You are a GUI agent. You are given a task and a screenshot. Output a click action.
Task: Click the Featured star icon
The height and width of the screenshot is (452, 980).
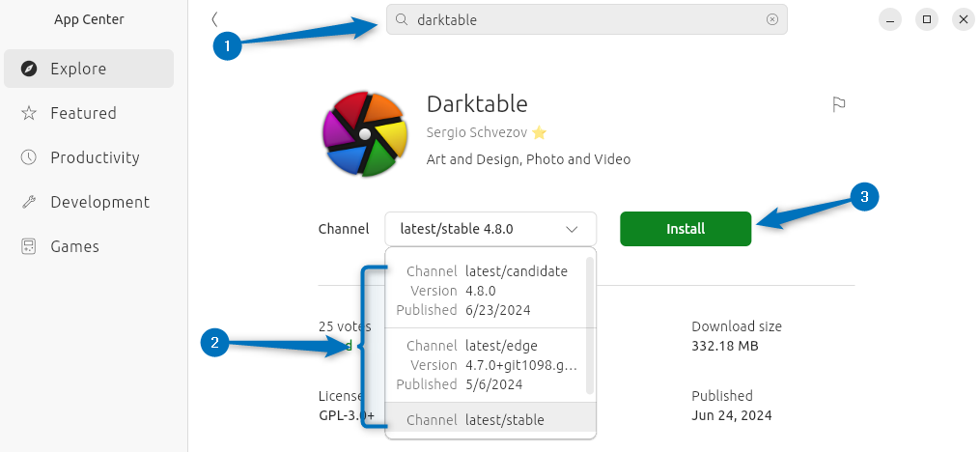29,113
